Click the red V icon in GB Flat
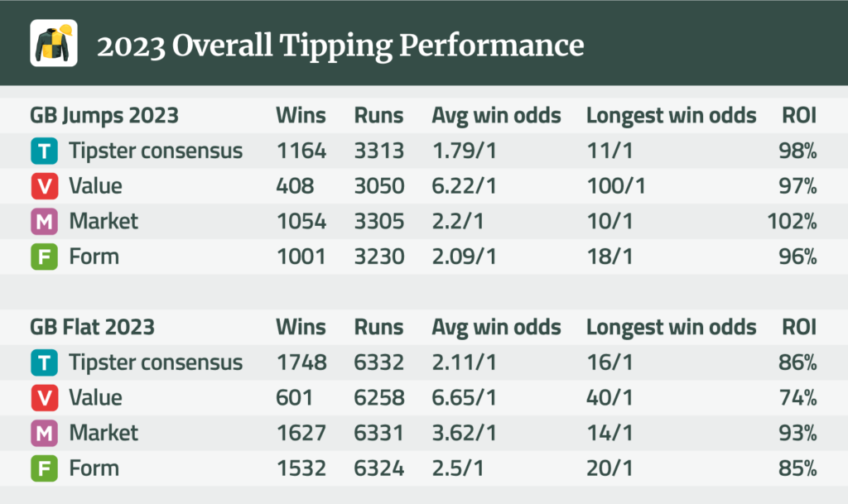 (45, 398)
